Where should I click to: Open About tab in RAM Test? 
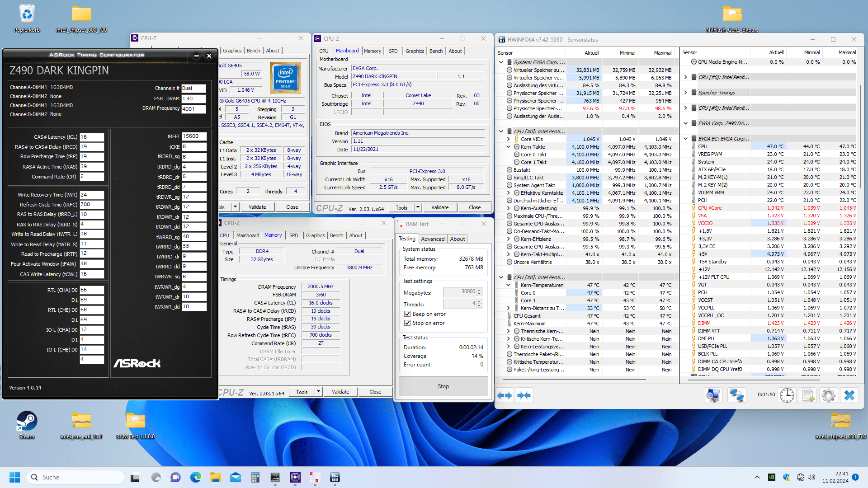(457, 239)
